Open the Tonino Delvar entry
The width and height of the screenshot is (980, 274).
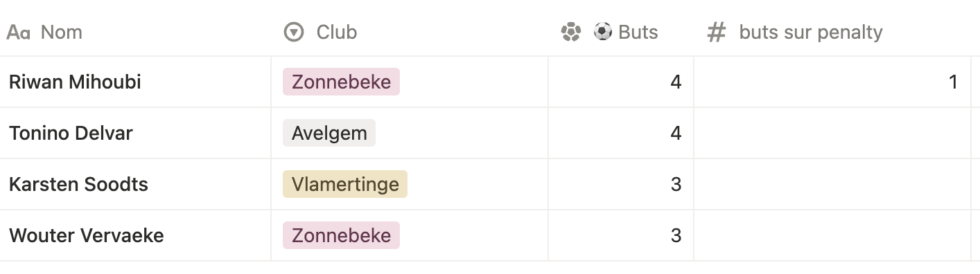(x=71, y=133)
